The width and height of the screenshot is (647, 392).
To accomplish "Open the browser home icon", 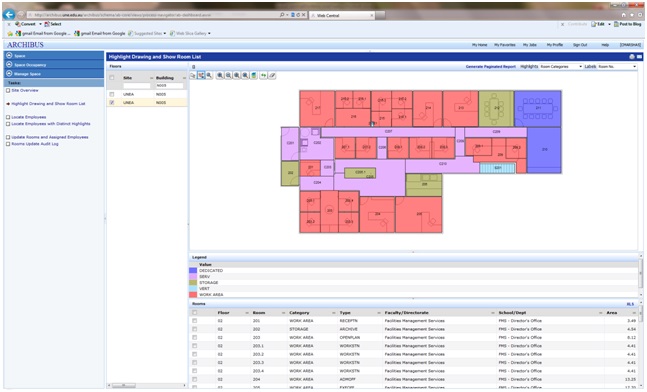I will click(x=623, y=15).
